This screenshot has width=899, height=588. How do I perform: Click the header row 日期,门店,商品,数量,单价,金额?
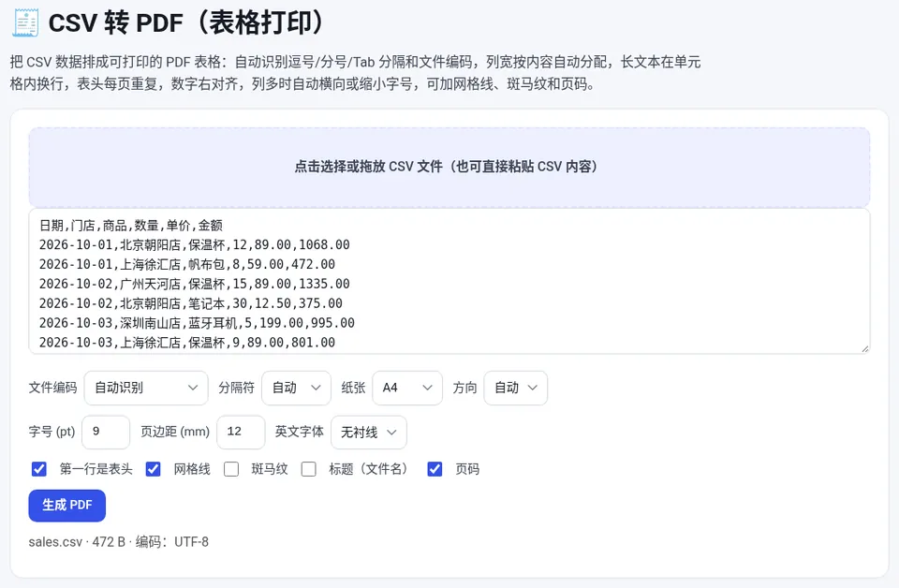(131, 226)
